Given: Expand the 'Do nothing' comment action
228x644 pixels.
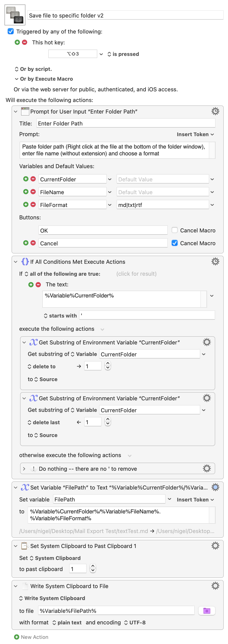Looking at the screenshot, I should 24,469.
